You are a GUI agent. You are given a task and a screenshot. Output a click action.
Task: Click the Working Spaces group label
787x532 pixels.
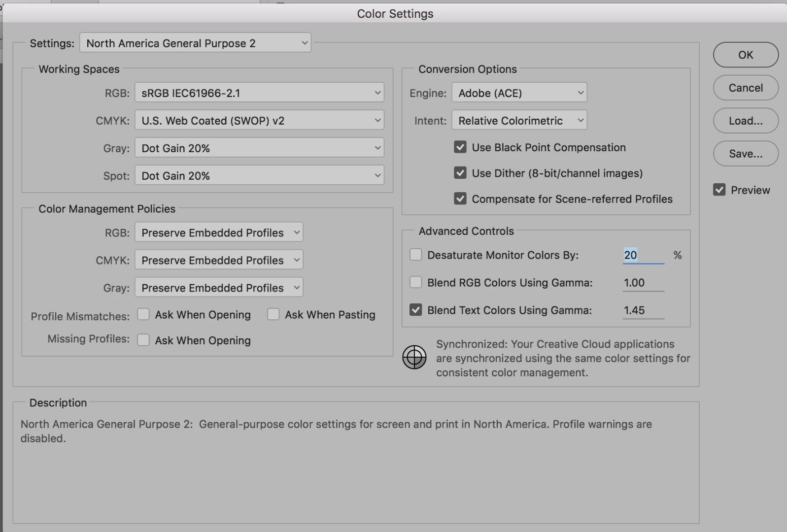pos(79,69)
